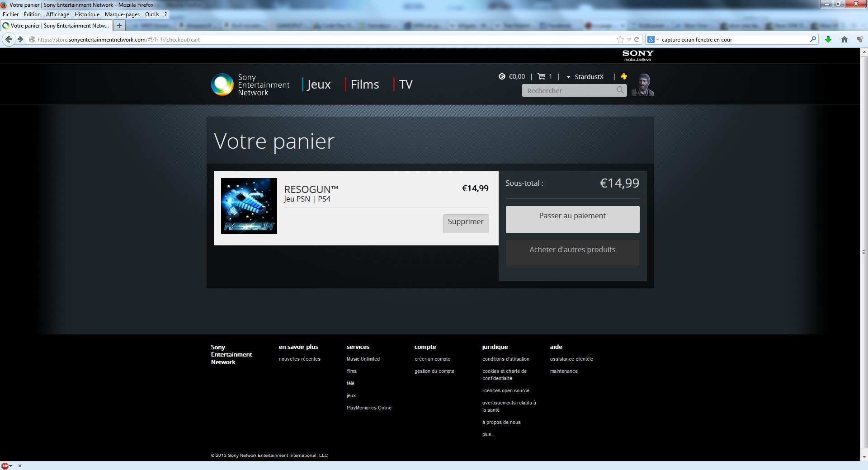Viewport: 868px width, 470px height.
Task: Open the URL history dropdown arrow
Action: click(629, 40)
